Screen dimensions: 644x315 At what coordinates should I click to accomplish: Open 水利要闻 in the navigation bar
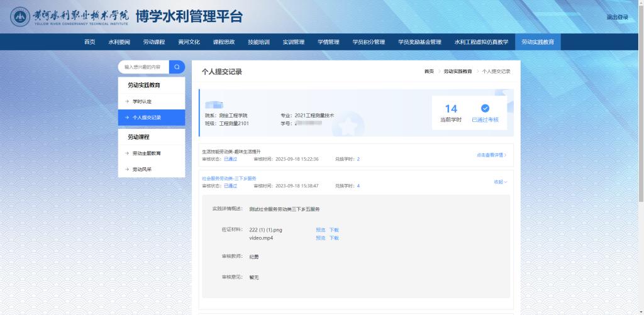pyautogui.click(x=119, y=42)
